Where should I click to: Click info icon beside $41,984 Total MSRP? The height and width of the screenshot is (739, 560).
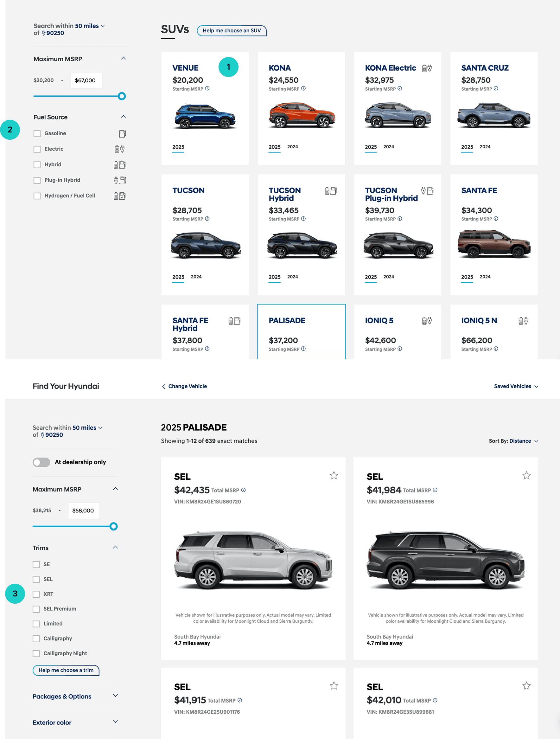[x=435, y=490]
